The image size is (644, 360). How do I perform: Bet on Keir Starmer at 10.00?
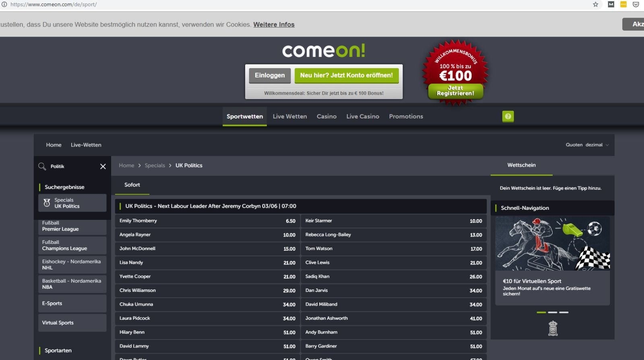tap(394, 221)
